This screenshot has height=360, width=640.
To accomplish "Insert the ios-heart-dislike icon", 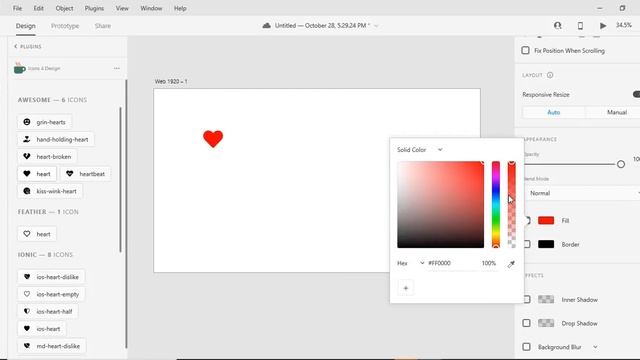I will coord(51,277).
